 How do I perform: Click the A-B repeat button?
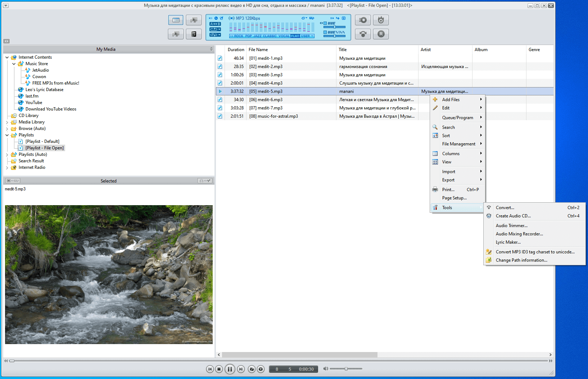click(x=215, y=24)
